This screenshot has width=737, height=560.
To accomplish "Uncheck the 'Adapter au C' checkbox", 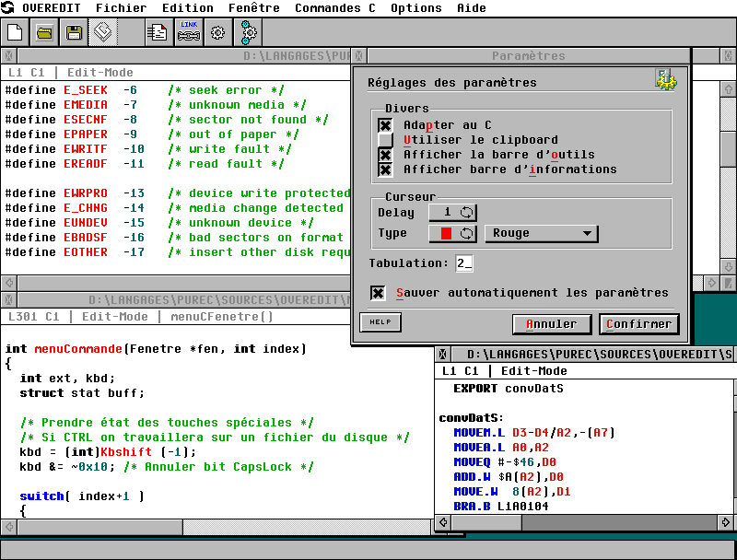I will [x=385, y=125].
